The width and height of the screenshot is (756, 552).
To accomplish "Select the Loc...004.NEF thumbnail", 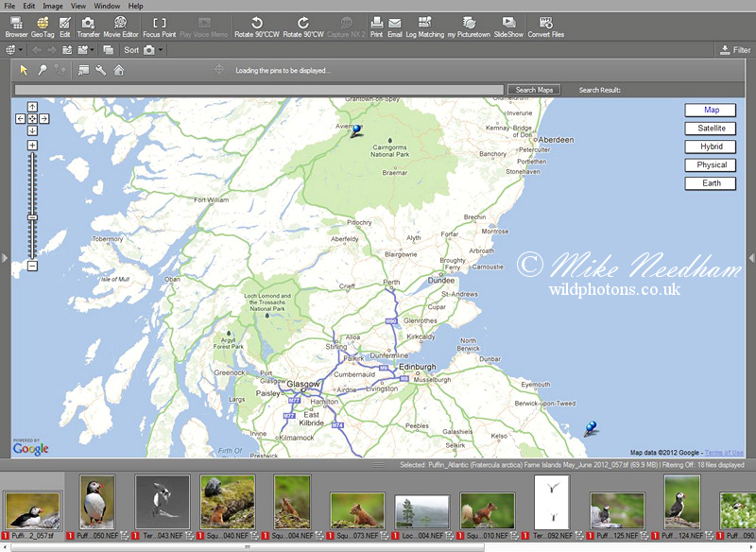I will 422,511.
